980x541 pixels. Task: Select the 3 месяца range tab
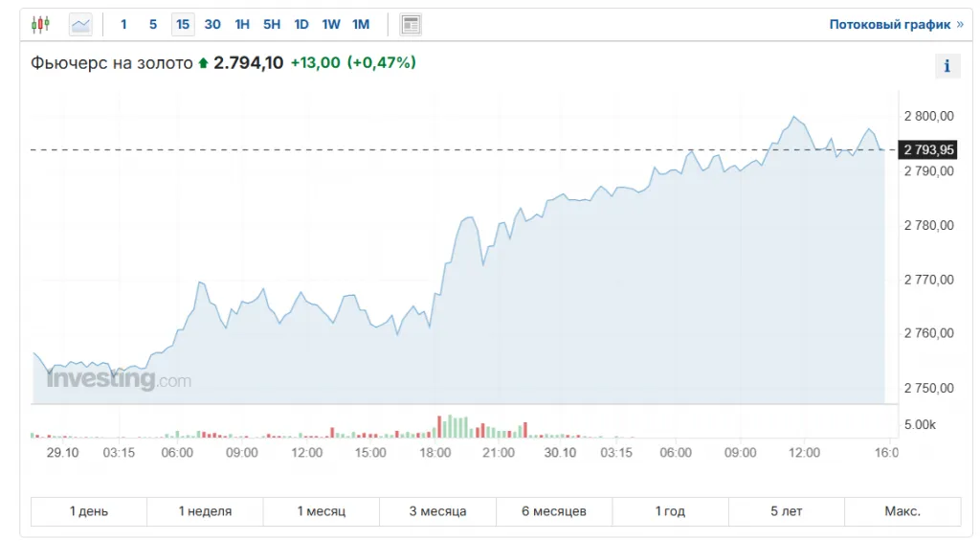pos(437,511)
